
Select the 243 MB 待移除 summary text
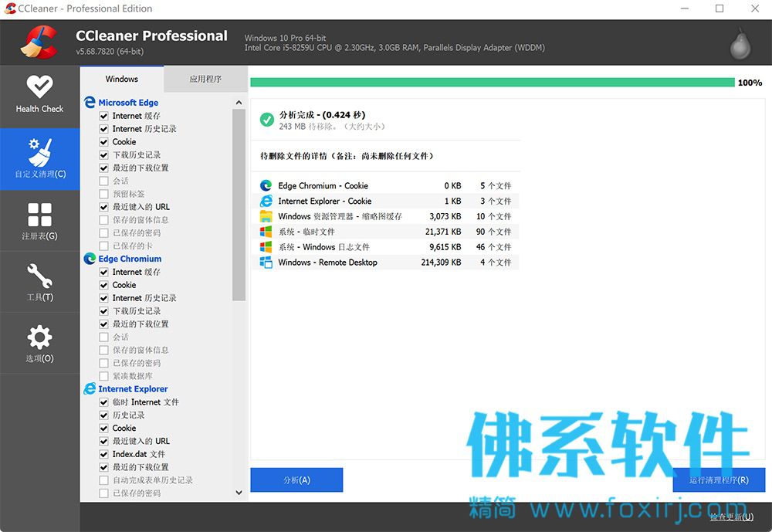click(x=332, y=127)
